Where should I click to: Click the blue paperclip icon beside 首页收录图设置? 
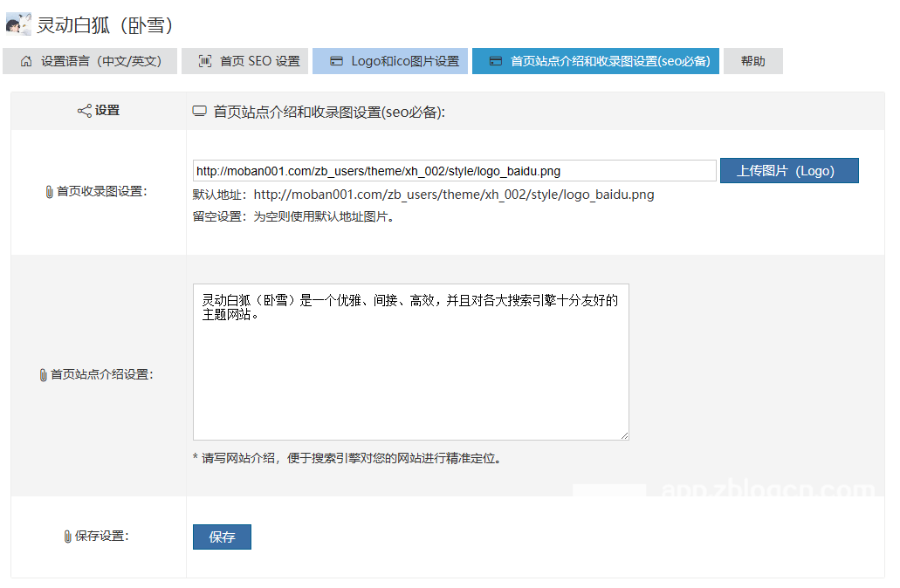49,192
